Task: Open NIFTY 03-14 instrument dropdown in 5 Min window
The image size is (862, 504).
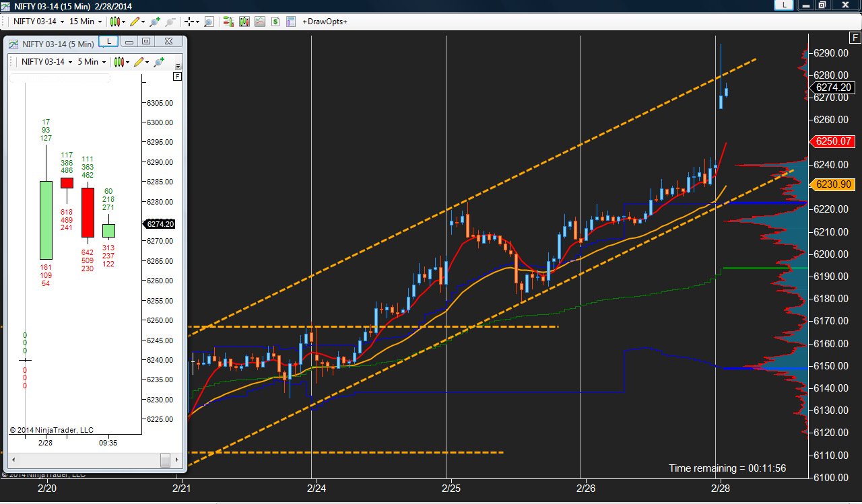Action: (x=46, y=62)
